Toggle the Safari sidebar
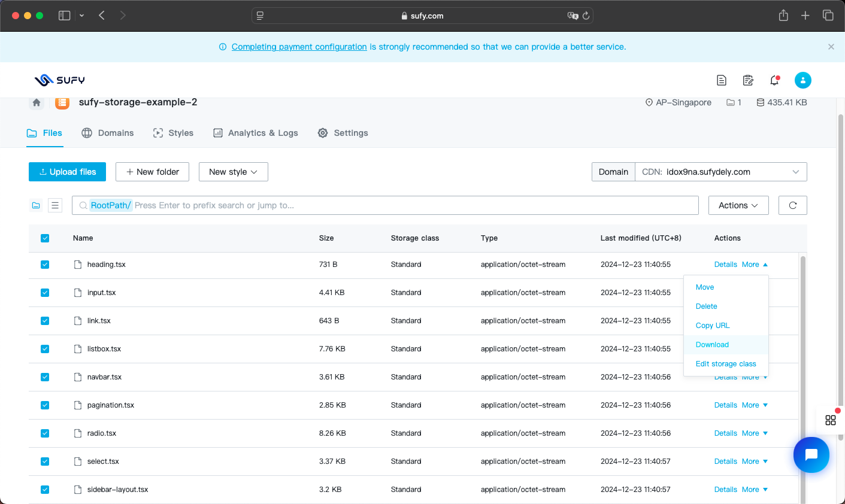The image size is (845, 504). coord(64,16)
